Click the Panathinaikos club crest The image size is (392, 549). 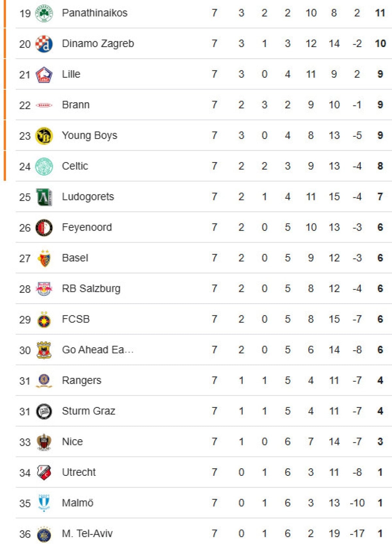click(x=44, y=13)
